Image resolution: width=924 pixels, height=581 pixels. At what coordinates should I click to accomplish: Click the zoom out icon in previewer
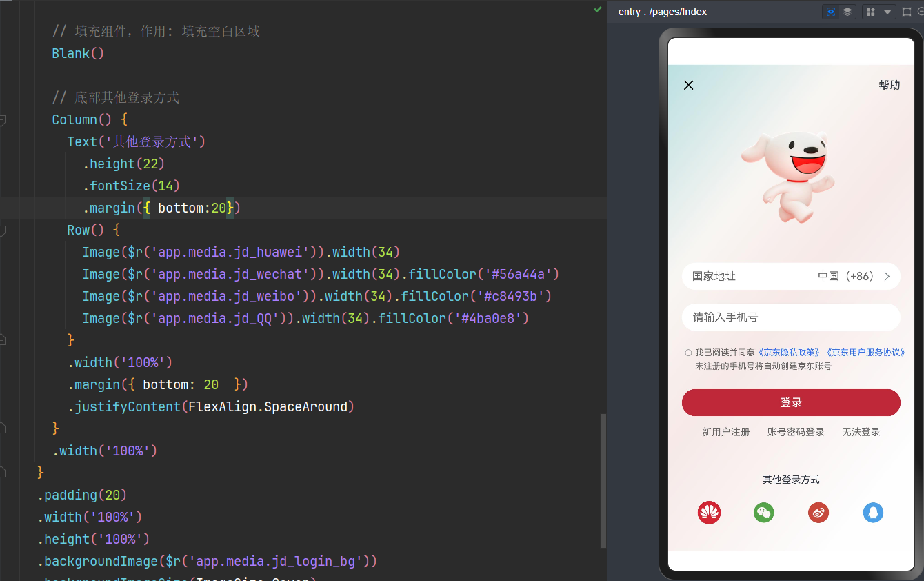[921, 12]
